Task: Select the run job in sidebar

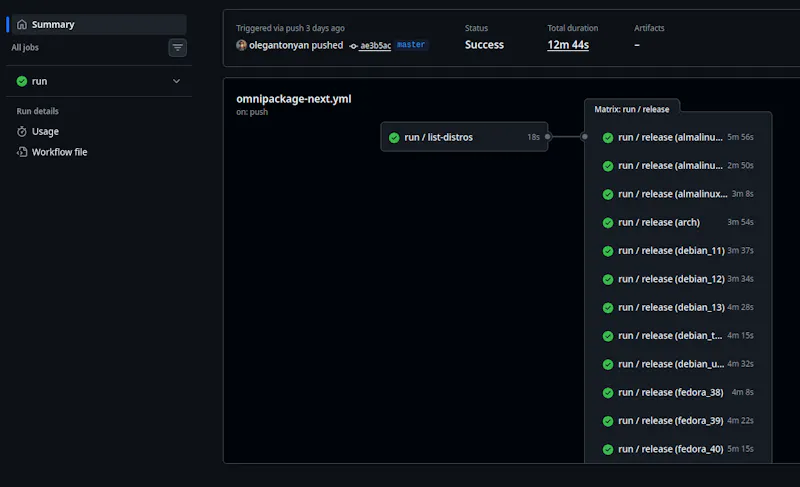Action: tap(98, 81)
